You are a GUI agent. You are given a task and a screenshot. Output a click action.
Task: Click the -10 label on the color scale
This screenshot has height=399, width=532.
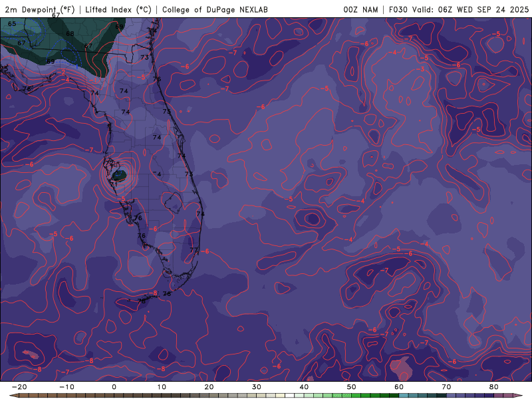[x=67, y=387]
